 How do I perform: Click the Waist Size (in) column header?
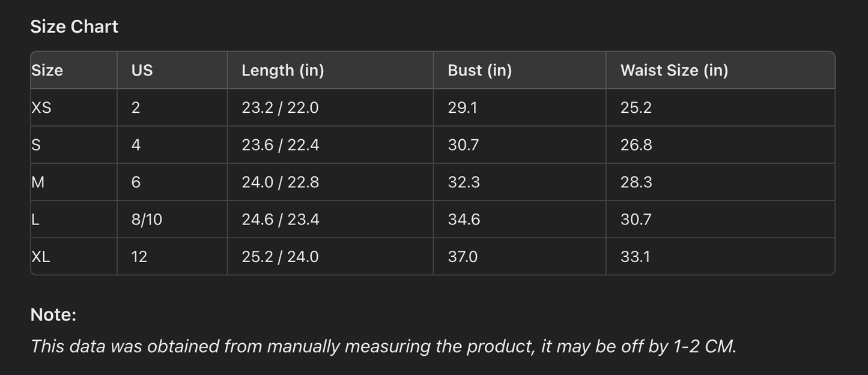674,70
